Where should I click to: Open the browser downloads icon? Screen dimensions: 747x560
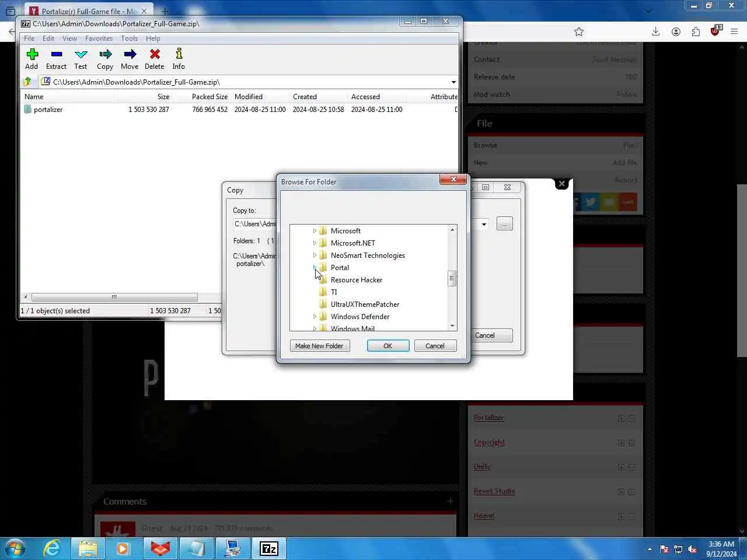[x=656, y=32]
